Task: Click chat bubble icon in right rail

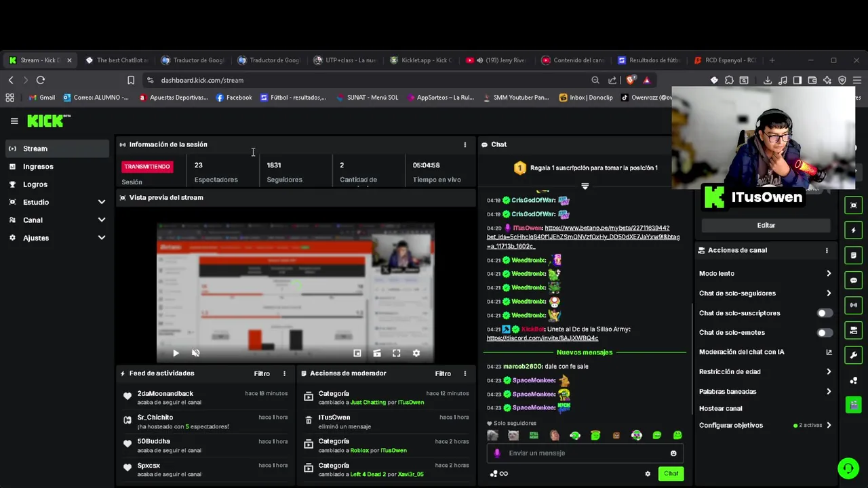Action: pyautogui.click(x=854, y=280)
